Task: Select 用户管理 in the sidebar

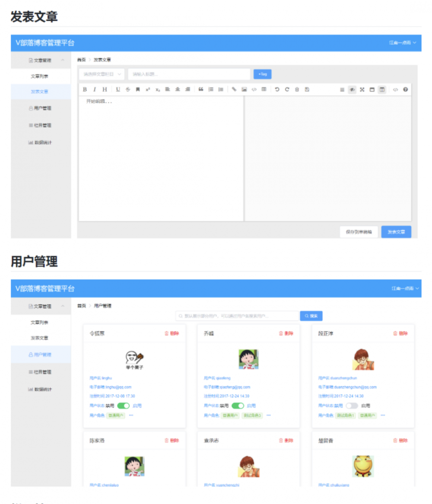Action: pos(40,355)
